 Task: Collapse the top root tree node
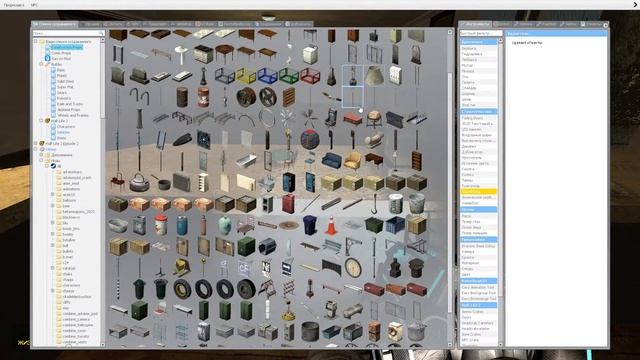36,41
